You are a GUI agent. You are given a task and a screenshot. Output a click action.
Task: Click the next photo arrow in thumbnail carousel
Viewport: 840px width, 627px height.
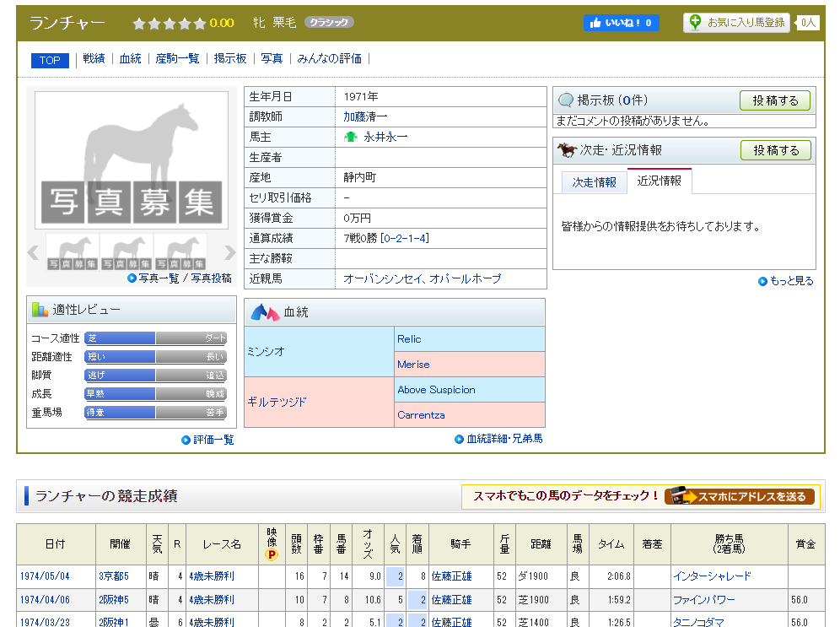(x=229, y=252)
